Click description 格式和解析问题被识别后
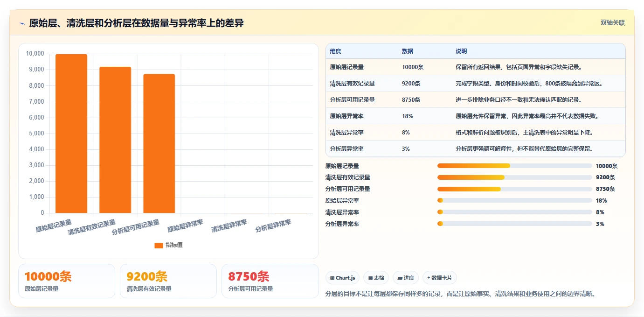This screenshot has height=317, width=644. (524, 133)
